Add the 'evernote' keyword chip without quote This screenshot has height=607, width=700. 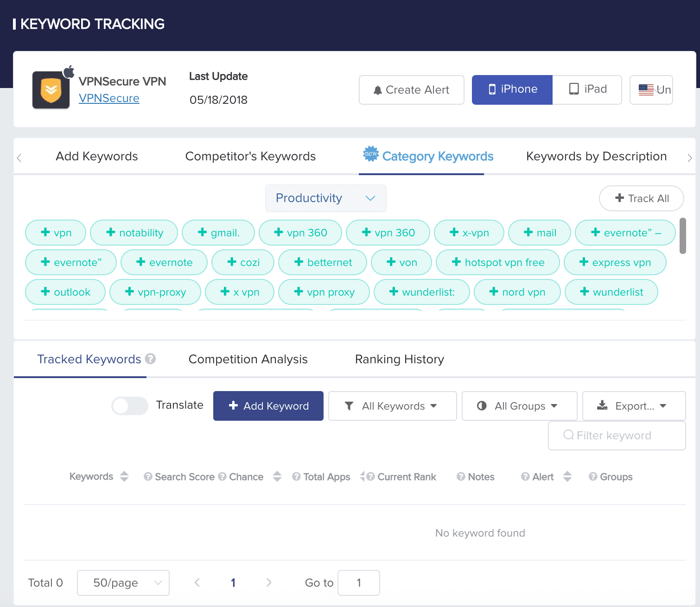click(164, 262)
